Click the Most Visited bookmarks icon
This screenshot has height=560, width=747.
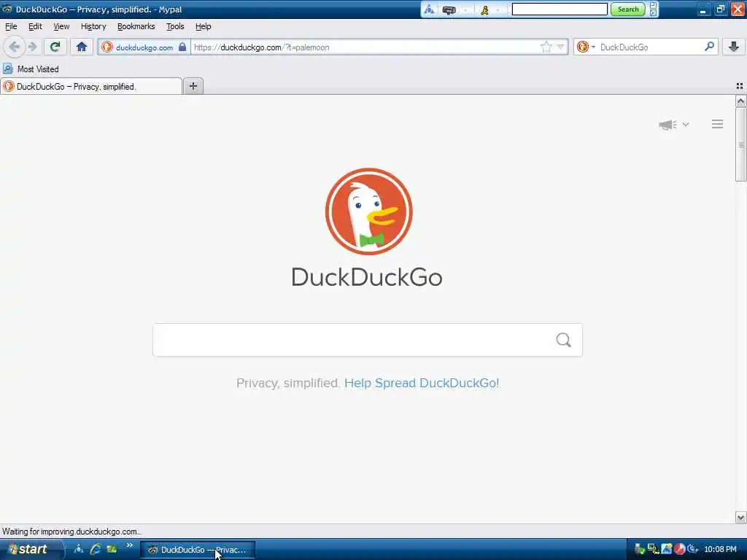click(7, 69)
